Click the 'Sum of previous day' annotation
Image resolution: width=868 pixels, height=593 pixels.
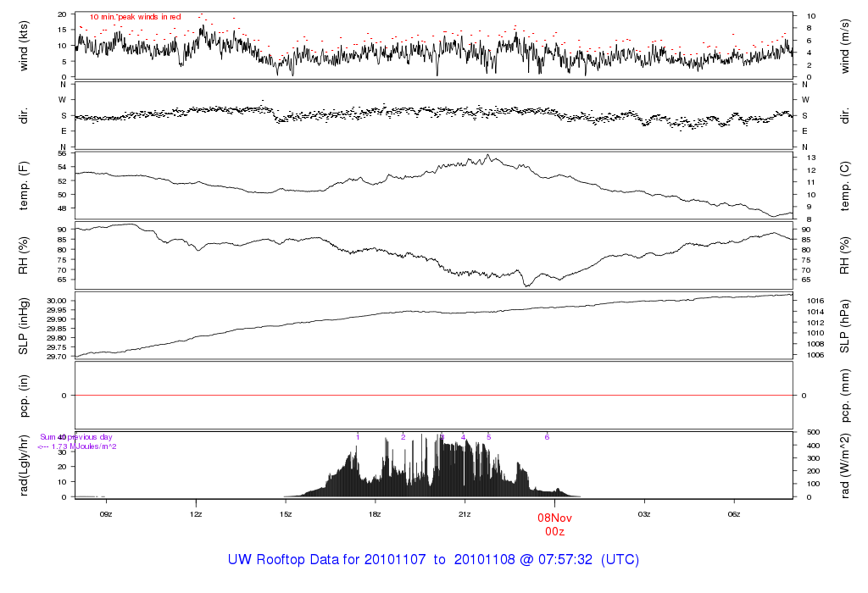pyautogui.click(x=75, y=437)
